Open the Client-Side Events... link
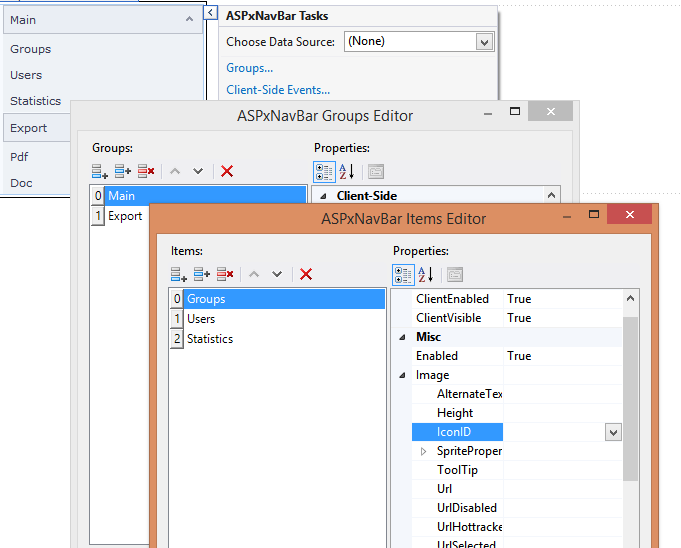The width and height of the screenshot is (681, 548). pos(278,90)
